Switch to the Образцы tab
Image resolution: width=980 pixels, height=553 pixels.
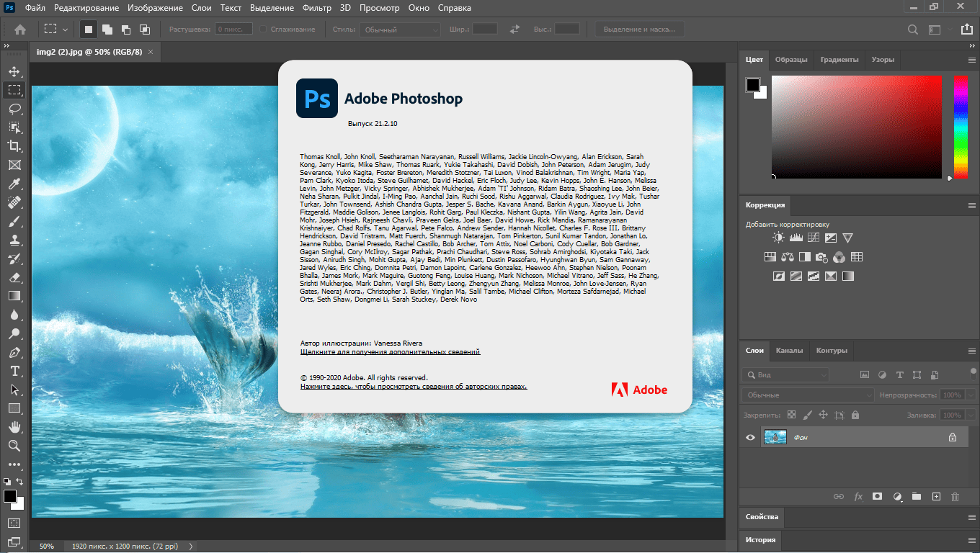pyautogui.click(x=791, y=60)
